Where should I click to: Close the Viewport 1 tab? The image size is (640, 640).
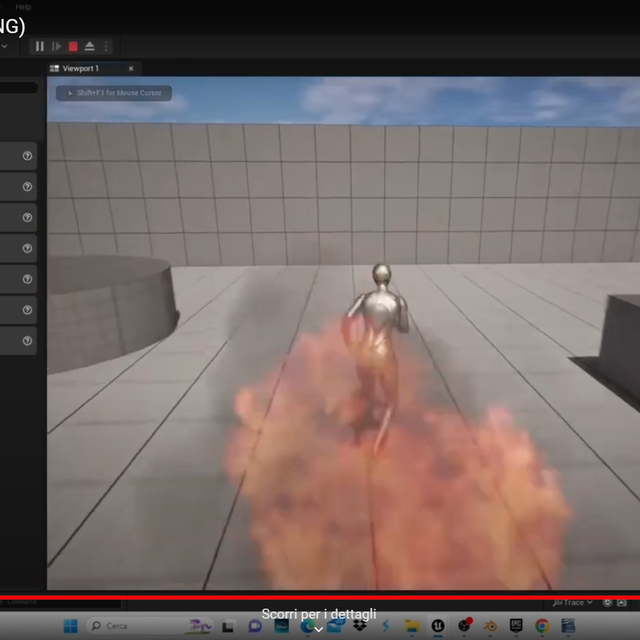coord(131,68)
